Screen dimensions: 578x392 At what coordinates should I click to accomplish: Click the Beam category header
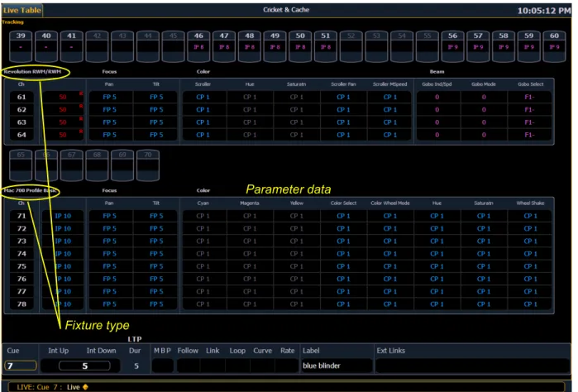coord(437,72)
